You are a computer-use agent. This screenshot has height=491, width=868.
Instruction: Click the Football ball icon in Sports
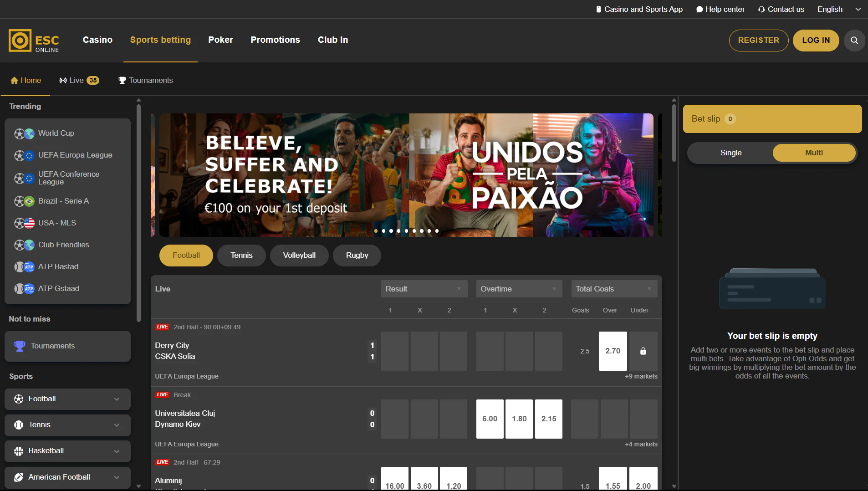pyautogui.click(x=19, y=399)
